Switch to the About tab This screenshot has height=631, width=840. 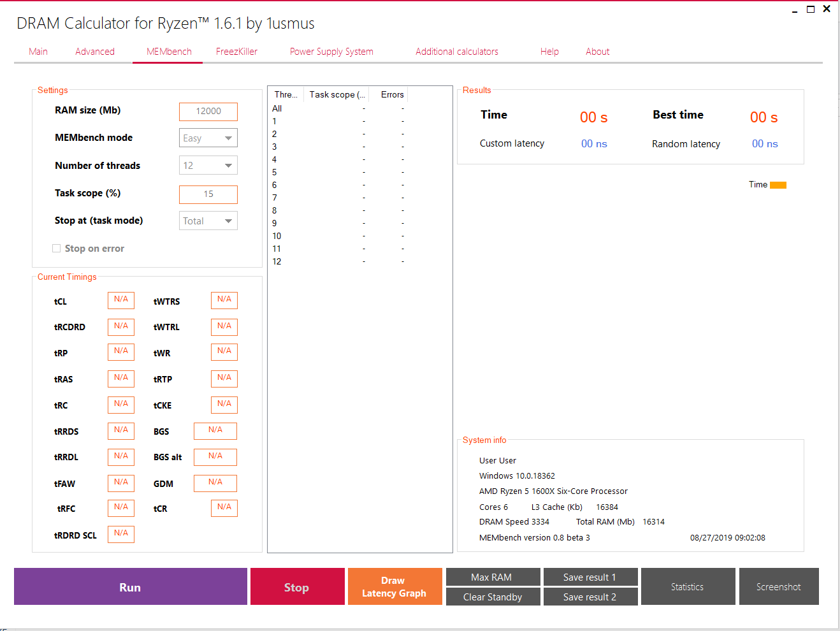coord(598,52)
